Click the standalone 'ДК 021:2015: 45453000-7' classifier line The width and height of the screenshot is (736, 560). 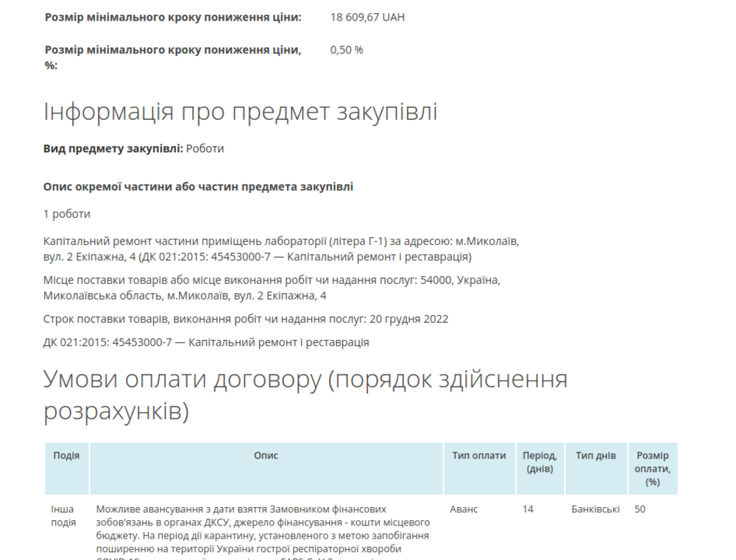(x=206, y=342)
